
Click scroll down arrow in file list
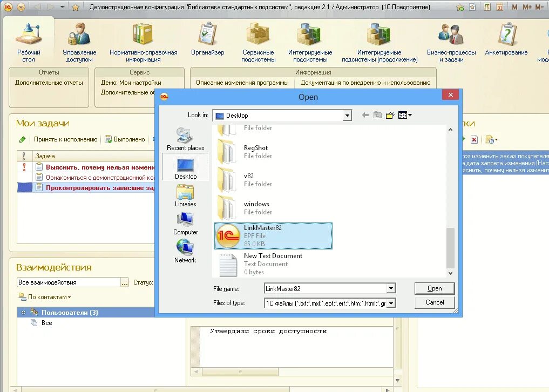pos(450,273)
